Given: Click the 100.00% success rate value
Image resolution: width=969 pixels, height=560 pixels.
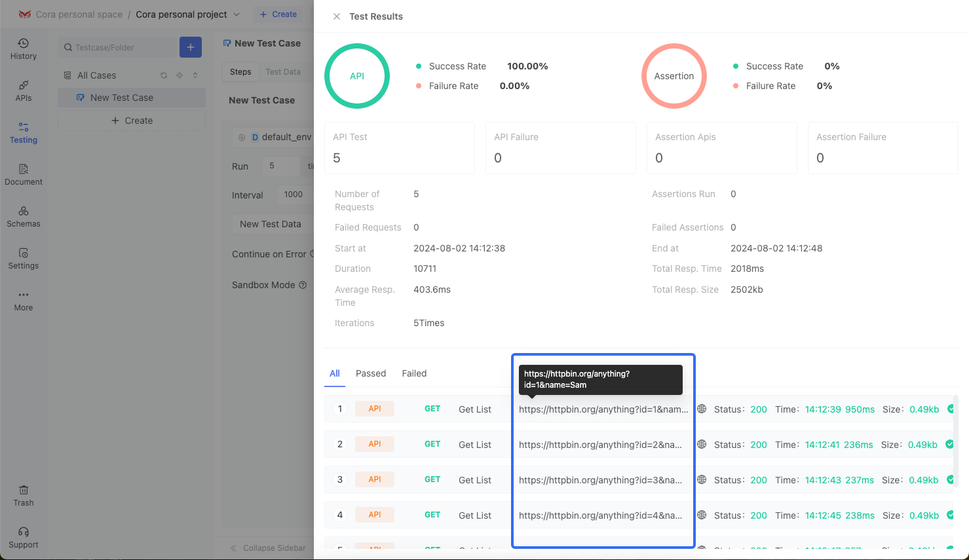Looking at the screenshot, I should click(527, 66).
